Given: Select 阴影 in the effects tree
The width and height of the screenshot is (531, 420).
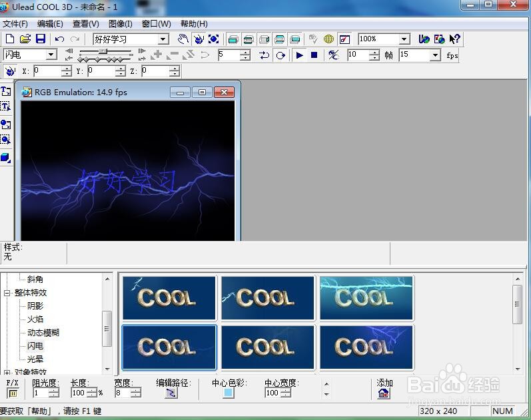Looking at the screenshot, I should [35, 306].
